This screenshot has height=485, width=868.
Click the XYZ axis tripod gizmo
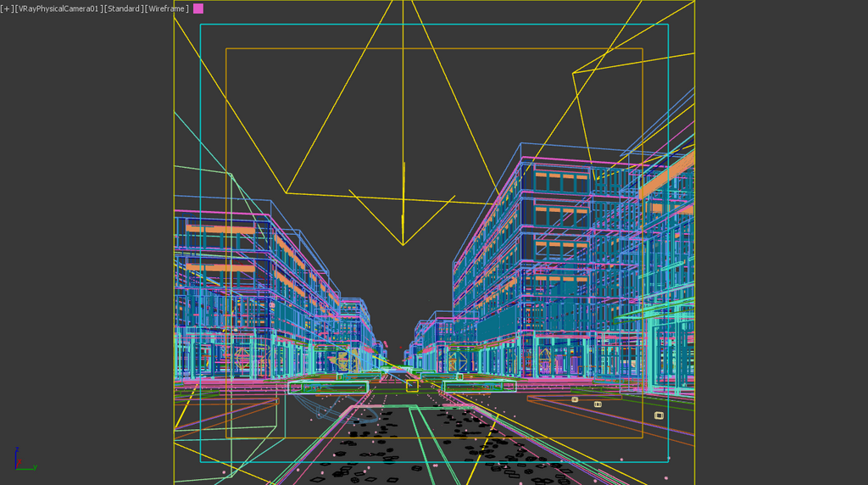23,460
